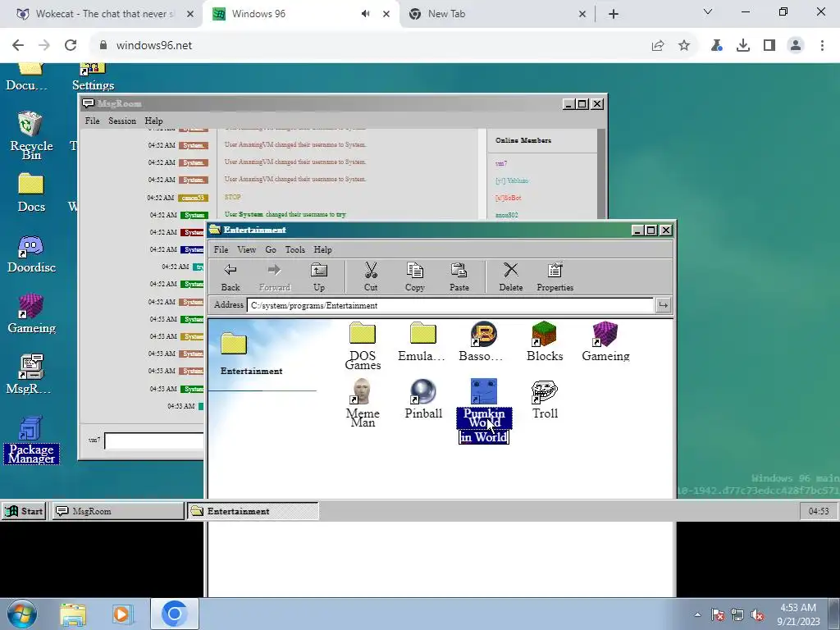This screenshot has height=630, width=840.
Task: Select the Gameing desktop icon
Action: pos(31,314)
